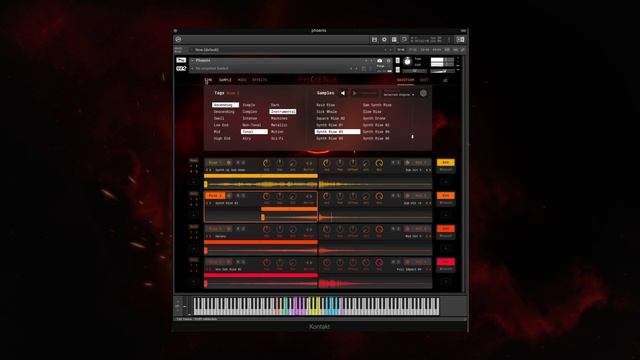Toggle the Non-Tonal tag

251,125
